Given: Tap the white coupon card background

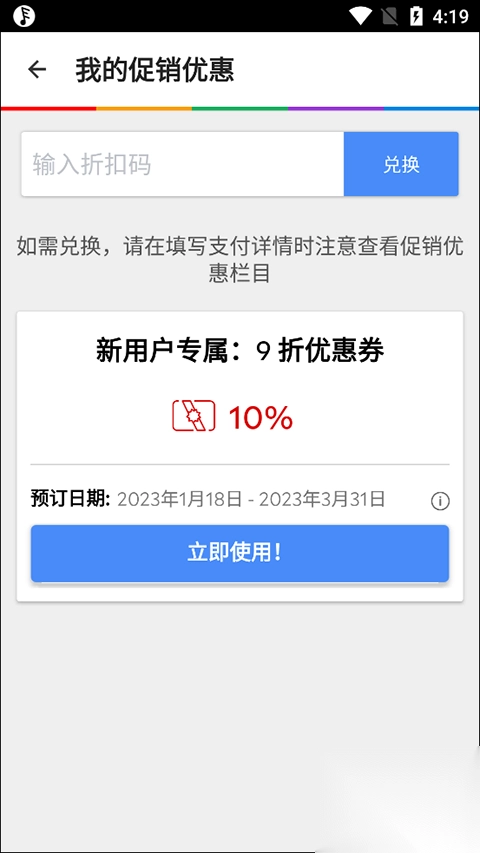Looking at the screenshot, I should click(240, 456).
